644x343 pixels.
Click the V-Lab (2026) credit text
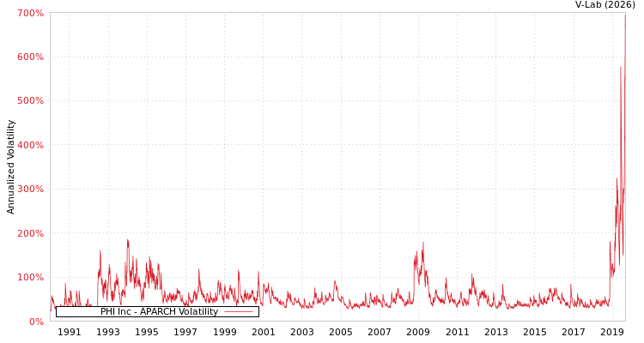click(605, 4)
